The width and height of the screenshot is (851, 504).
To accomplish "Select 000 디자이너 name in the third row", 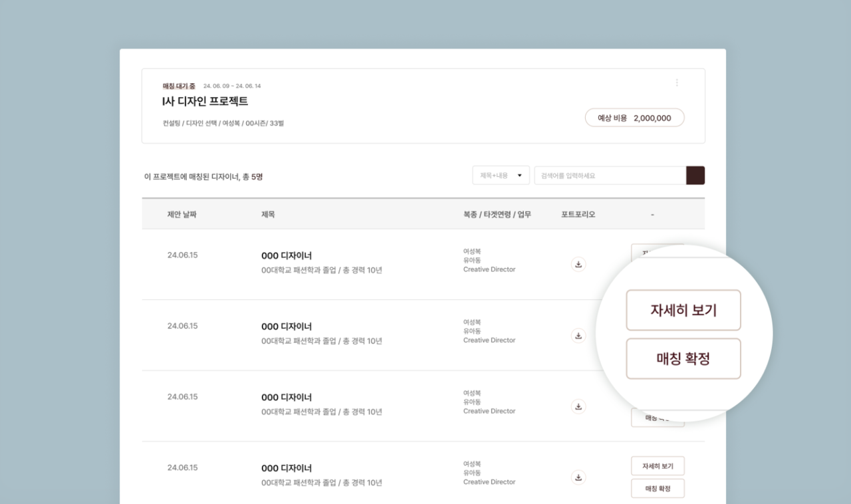I will (287, 398).
